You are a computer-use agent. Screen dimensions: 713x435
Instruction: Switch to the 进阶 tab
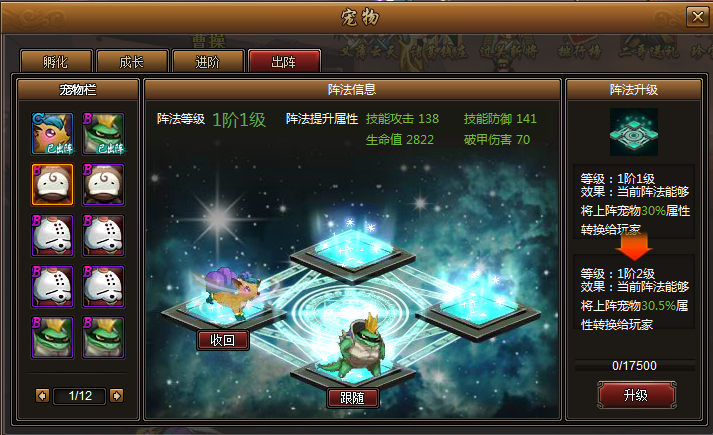[208, 61]
